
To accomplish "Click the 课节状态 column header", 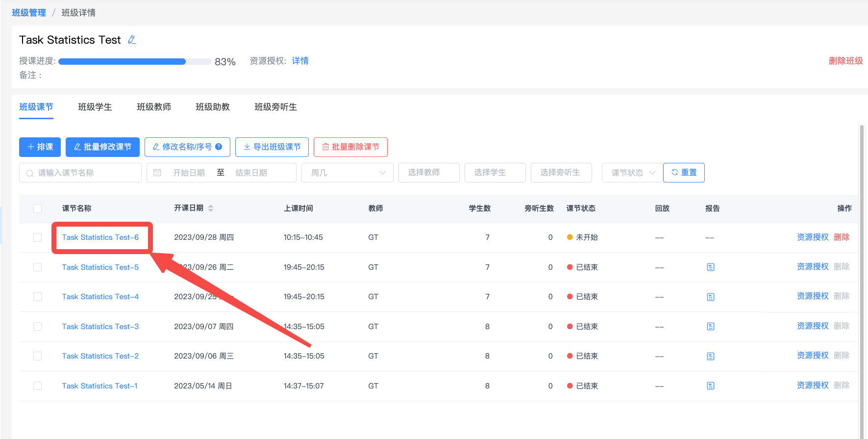I will click(x=581, y=208).
